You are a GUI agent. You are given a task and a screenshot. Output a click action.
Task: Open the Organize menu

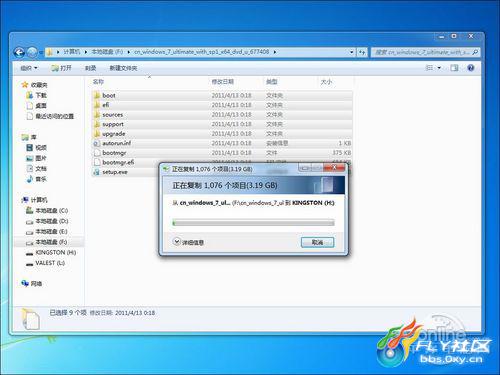(x=29, y=68)
